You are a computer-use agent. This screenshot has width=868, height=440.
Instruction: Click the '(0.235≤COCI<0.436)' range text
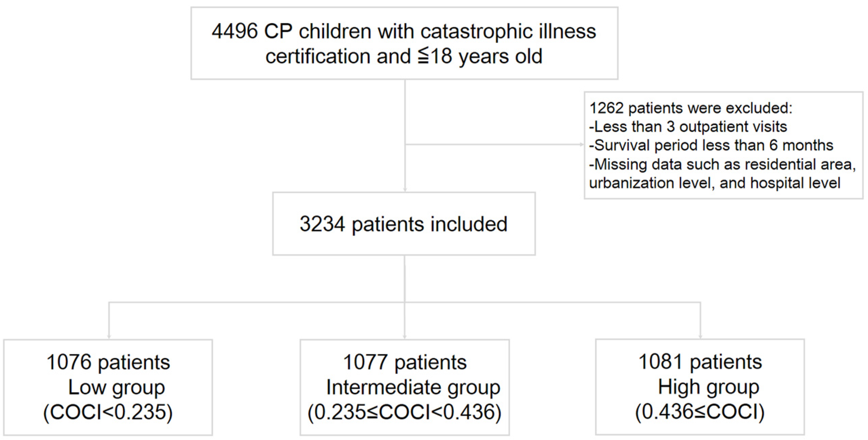click(405, 412)
